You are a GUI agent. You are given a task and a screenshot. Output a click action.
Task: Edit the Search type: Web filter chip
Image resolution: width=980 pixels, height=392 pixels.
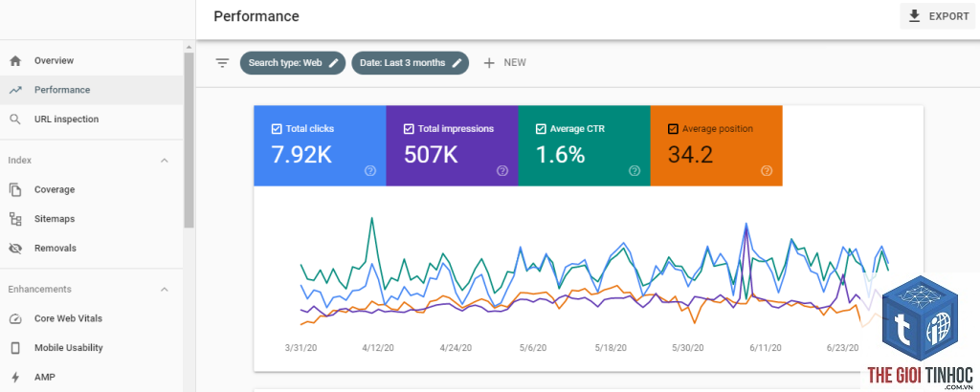click(x=293, y=62)
